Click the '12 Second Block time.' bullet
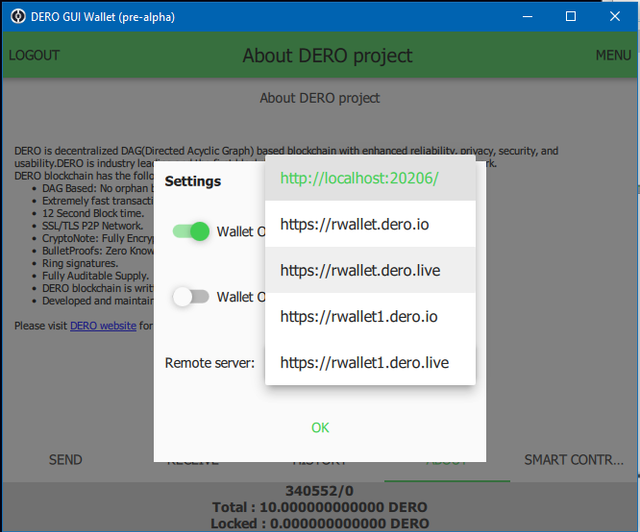The width and height of the screenshot is (640, 532). pos(93,213)
